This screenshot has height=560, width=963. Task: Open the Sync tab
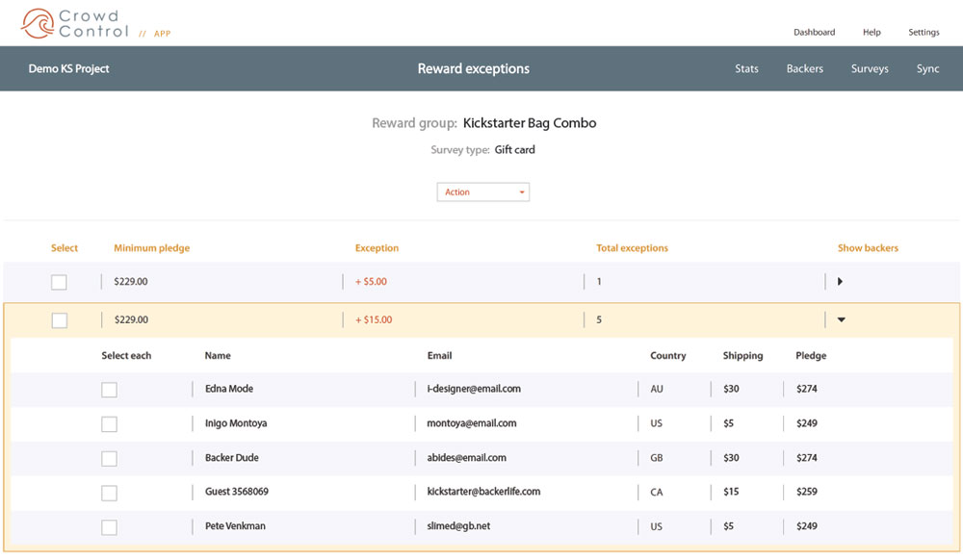(x=927, y=68)
